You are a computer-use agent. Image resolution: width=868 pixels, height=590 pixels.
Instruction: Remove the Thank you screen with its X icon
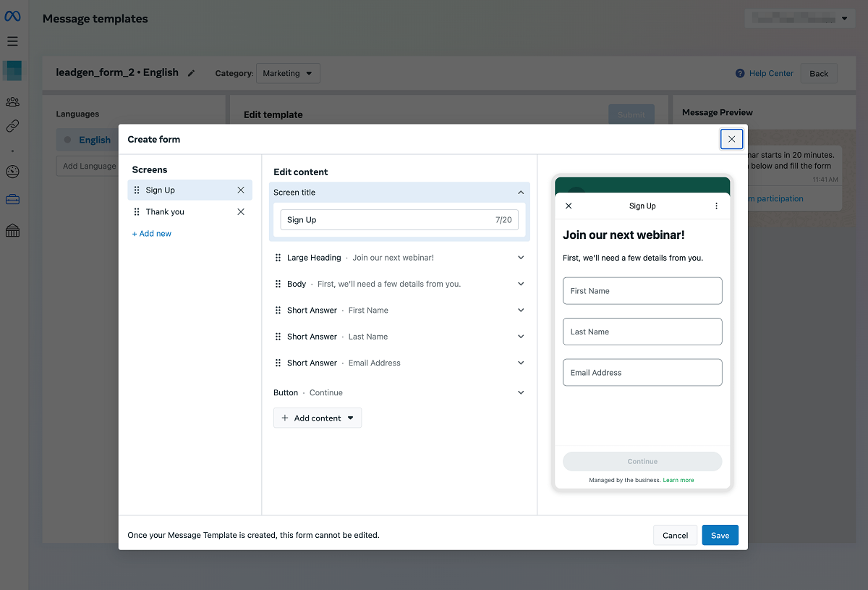pyautogui.click(x=241, y=212)
